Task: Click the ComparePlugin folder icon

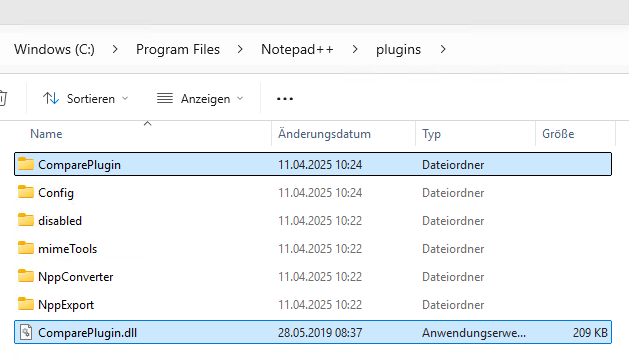Action: click(x=26, y=164)
